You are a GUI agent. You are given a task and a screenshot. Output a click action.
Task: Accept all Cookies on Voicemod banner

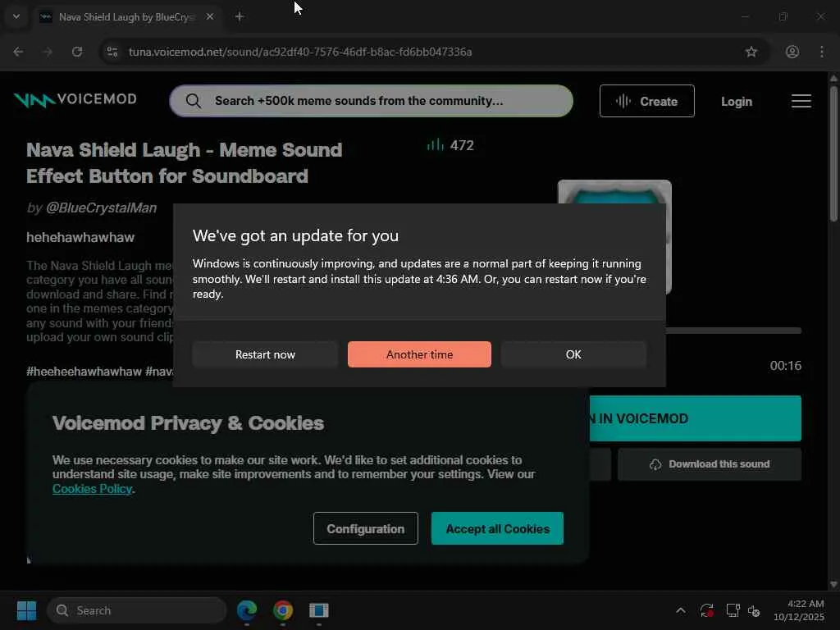(497, 528)
